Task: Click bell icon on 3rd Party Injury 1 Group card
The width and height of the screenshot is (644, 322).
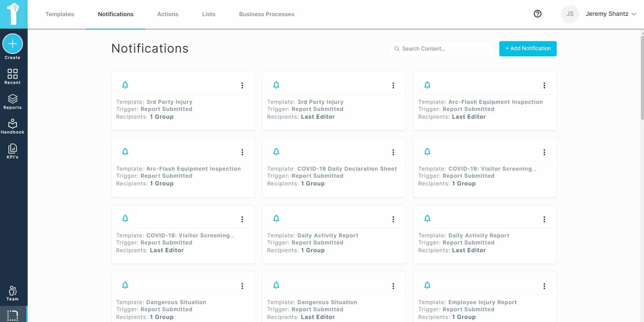Action: [x=125, y=85]
